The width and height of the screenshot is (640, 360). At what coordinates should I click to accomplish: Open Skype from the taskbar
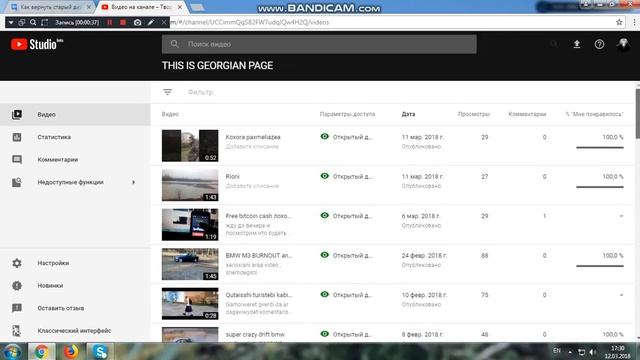pyautogui.click(x=100, y=351)
